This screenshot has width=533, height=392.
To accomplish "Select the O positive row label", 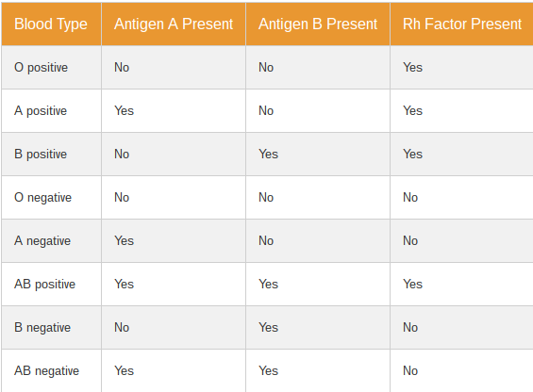I will tap(41, 67).
